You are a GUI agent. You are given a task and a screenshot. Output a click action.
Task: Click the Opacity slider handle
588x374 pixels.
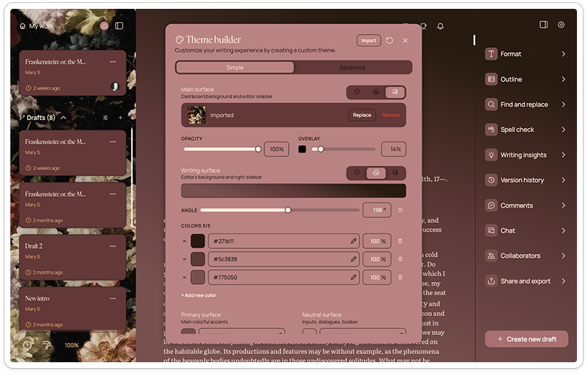(258, 149)
